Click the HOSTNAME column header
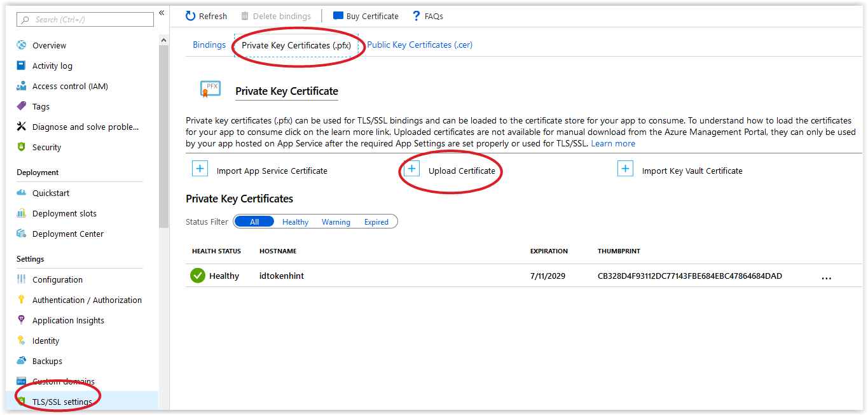 [x=278, y=251]
